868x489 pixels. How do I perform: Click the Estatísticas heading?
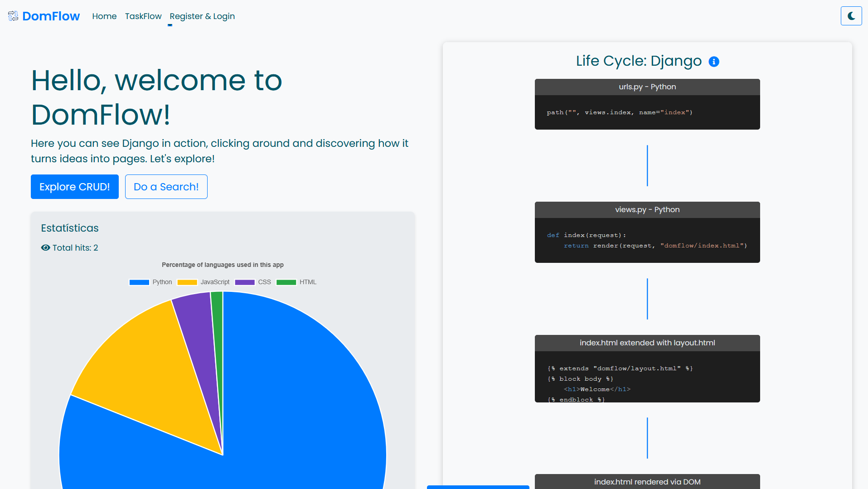coord(70,228)
